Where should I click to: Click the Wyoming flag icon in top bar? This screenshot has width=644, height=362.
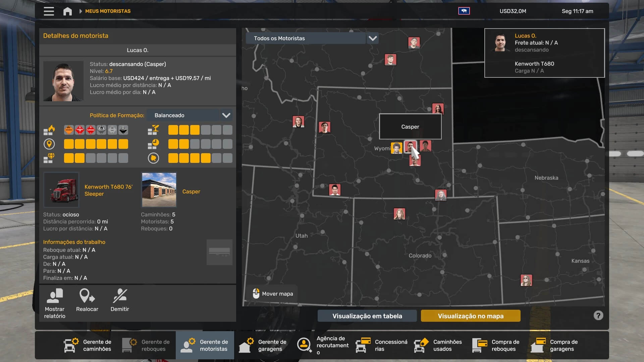tap(464, 11)
